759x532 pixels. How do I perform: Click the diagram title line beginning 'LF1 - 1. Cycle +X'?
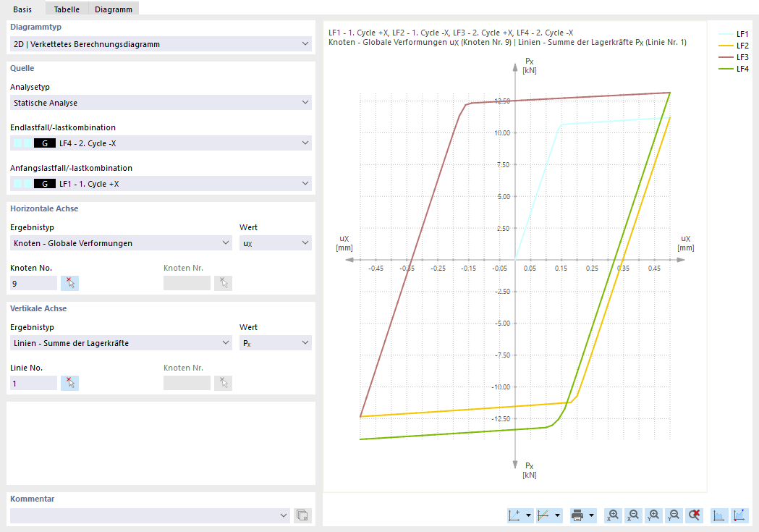tap(451, 33)
